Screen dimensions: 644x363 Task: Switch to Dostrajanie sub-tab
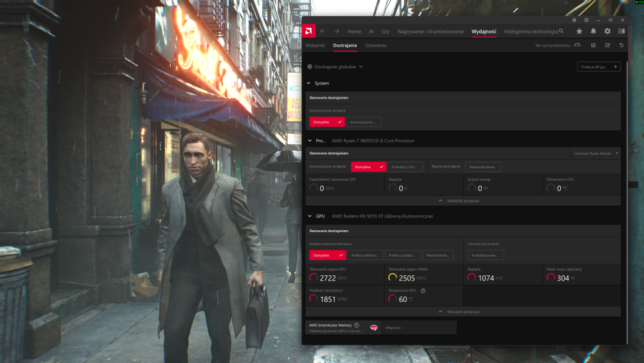click(x=345, y=45)
